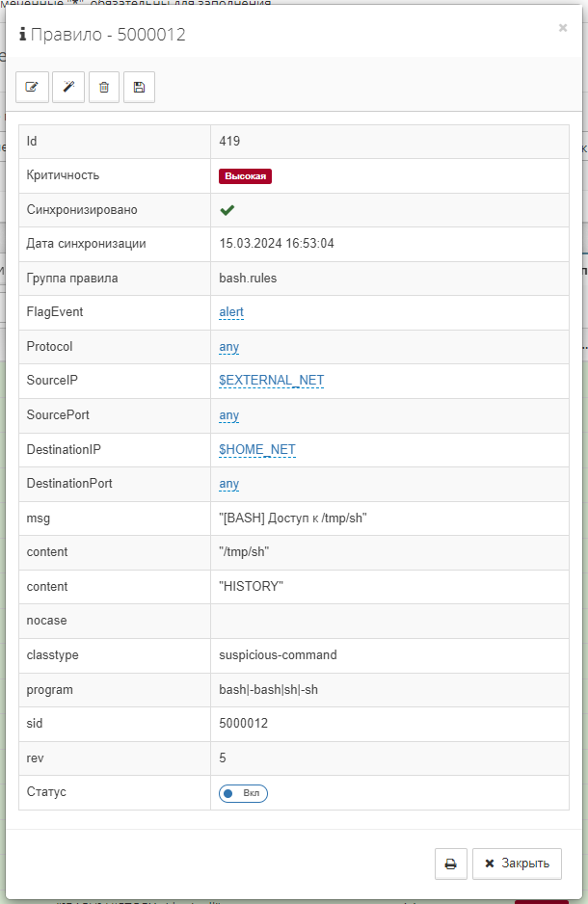This screenshot has width=588, height=904.
Task: Save the rule using the floppy disk icon
Action: [x=139, y=87]
